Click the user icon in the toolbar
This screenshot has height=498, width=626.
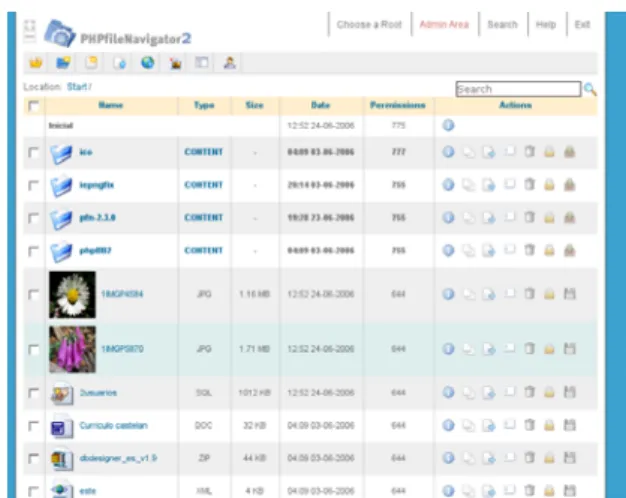click(x=230, y=63)
